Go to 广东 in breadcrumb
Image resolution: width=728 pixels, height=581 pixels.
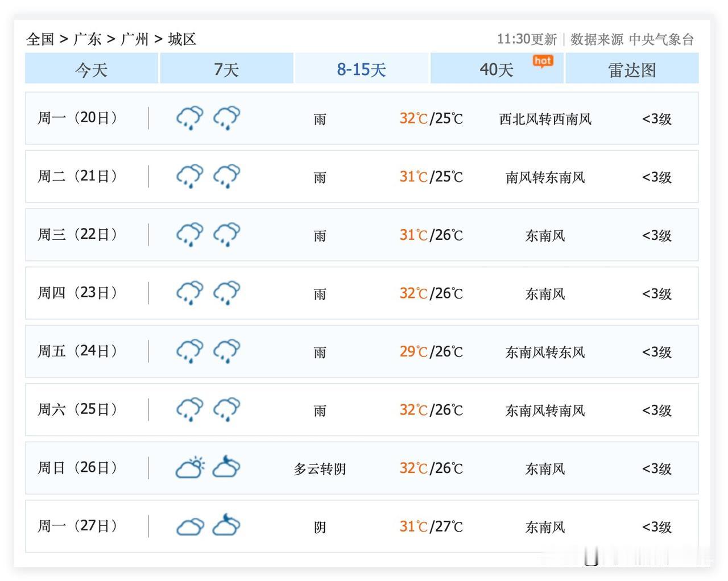coord(88,39)
